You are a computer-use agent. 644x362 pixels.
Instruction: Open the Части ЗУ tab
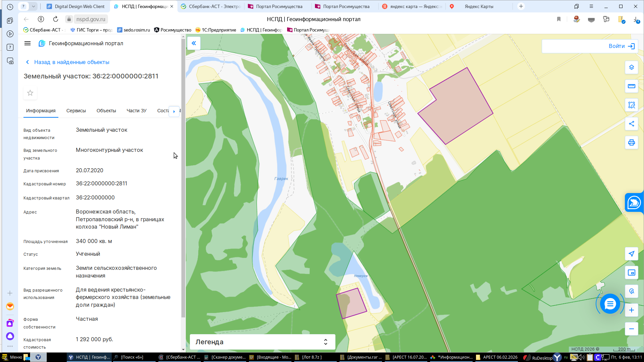[x=136, y=111]
